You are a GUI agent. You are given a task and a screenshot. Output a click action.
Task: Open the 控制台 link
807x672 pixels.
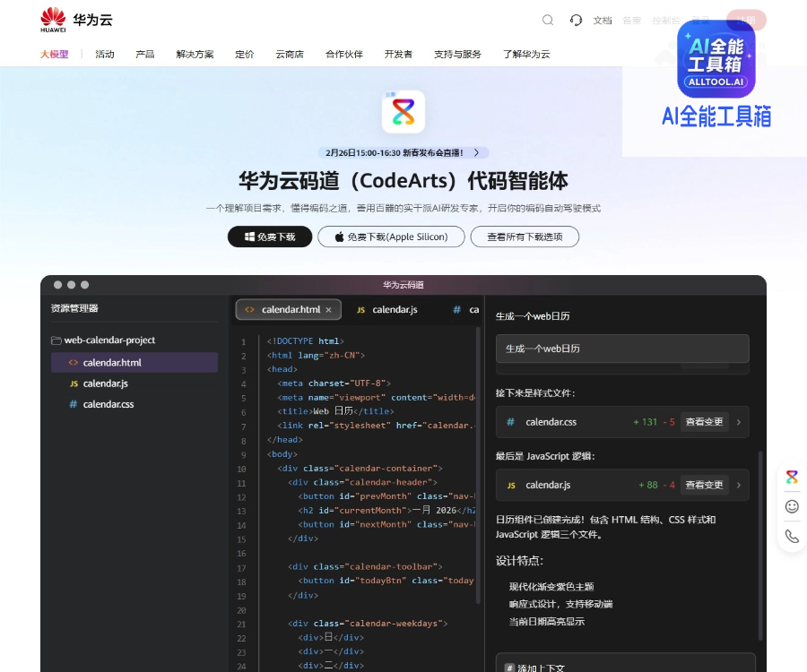click(x=666, y=21)
